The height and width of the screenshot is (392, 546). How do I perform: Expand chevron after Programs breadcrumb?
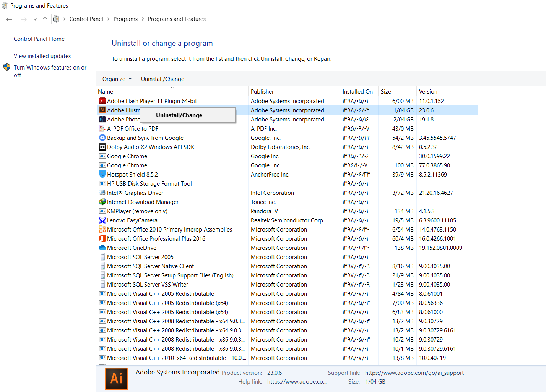(143, 19)
